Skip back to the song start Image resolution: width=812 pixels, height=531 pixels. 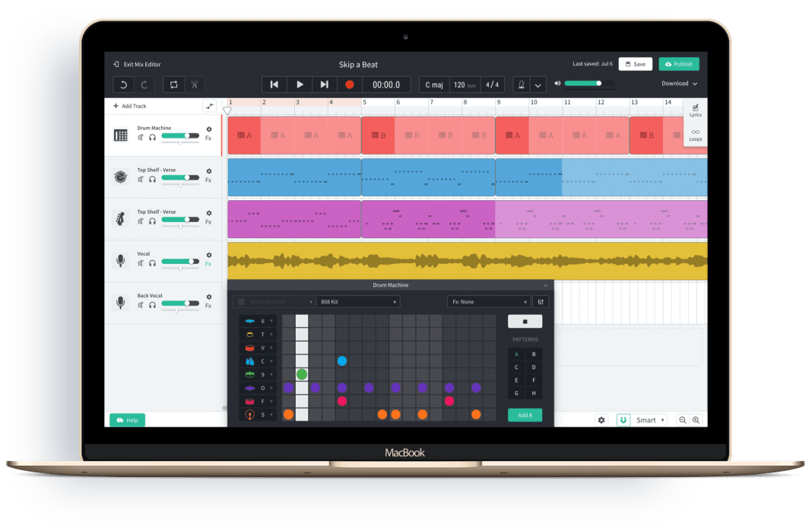[x=274, y=84]
